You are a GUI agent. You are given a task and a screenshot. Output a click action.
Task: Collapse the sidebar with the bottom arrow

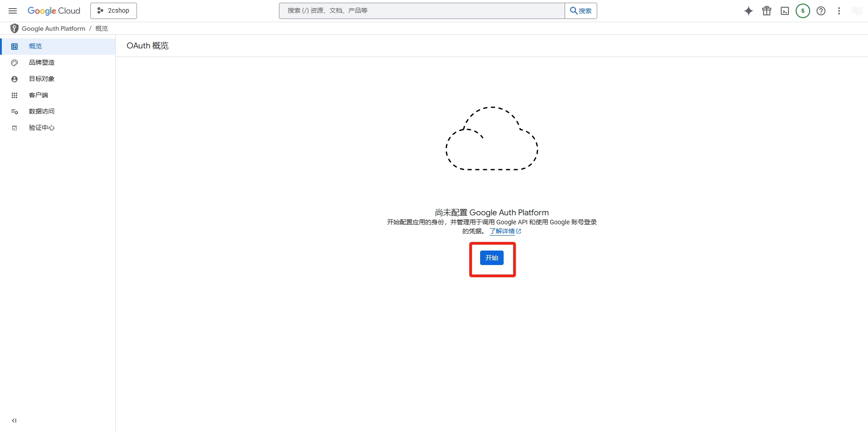tap(14, 421)
